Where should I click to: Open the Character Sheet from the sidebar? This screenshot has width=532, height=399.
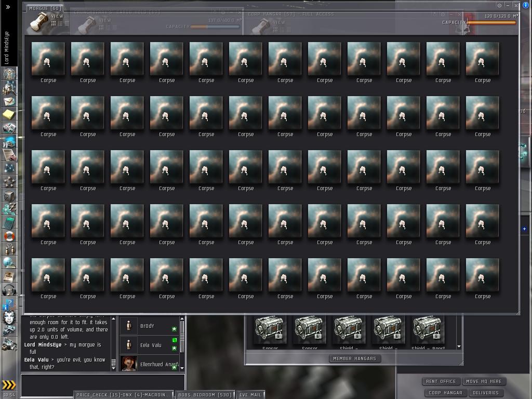pos(9,74)
